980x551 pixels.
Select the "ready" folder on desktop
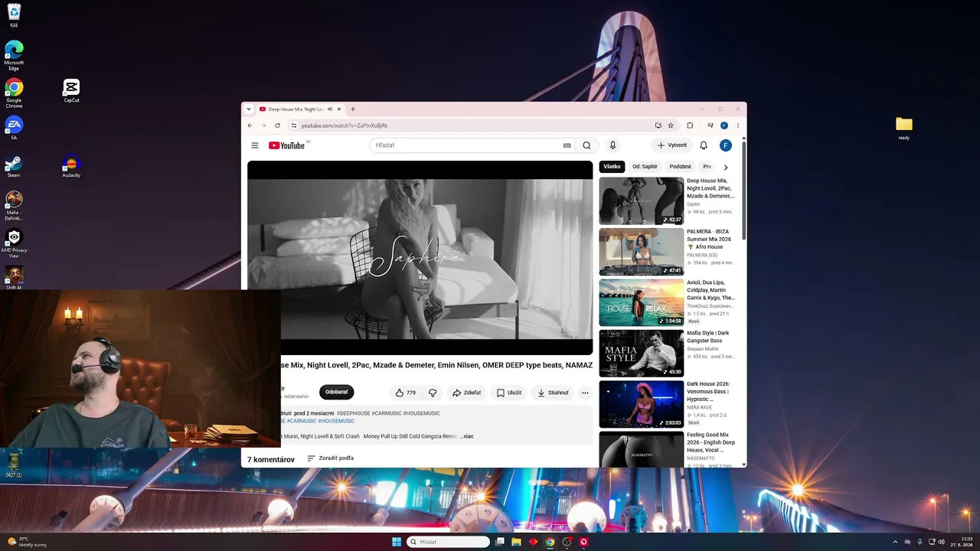[904, 128]
